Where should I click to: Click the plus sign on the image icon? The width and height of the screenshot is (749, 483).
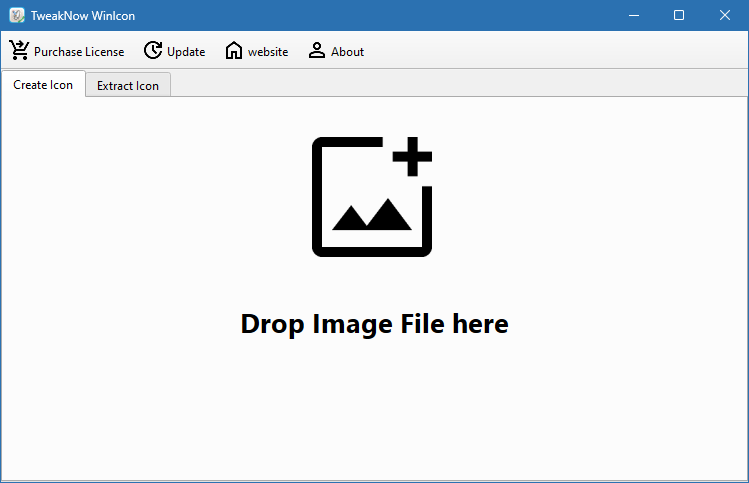[412, 157]
